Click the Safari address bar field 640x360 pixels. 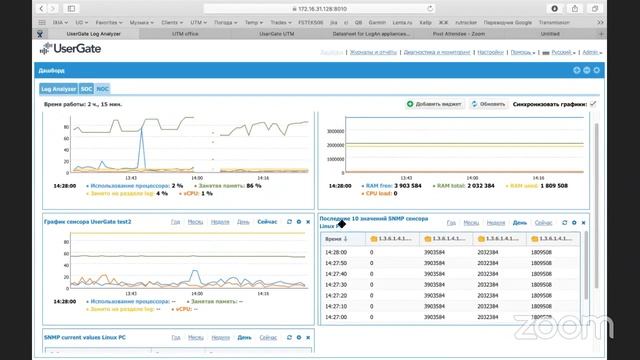tap(320, 9)
